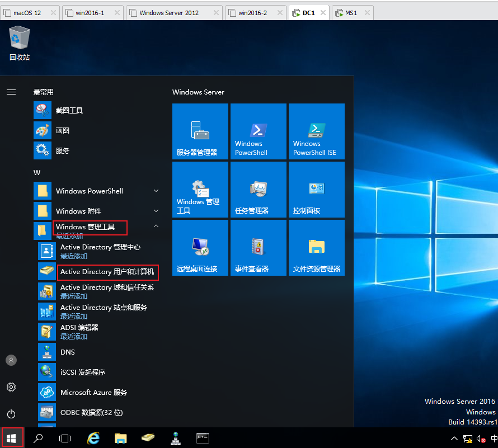
Task: Click the AD Users and Computers taskbar icon
Action: 148,438
